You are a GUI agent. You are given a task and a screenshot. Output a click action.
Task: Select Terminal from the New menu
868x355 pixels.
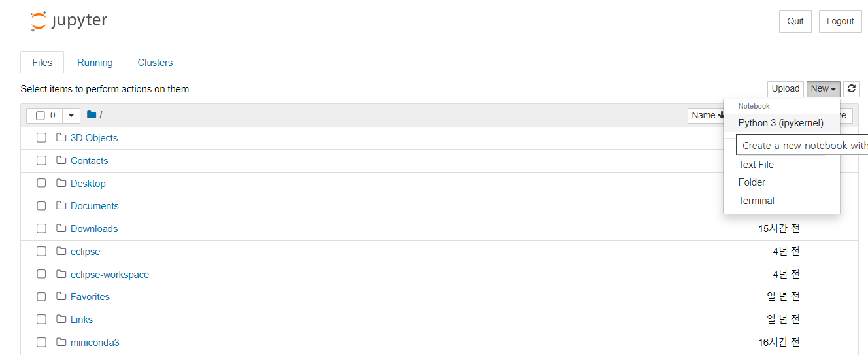pos(756,201)
